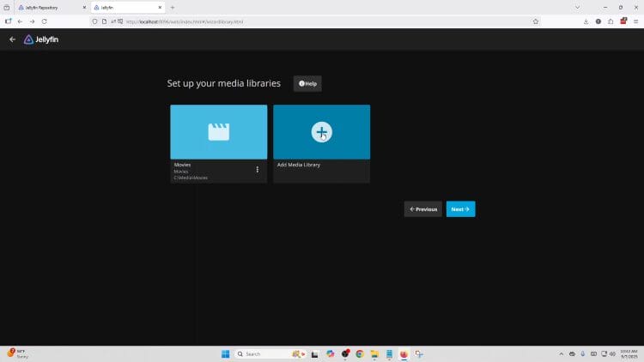Viewport: 644px width, 362px height.
Task: Open the browser hamburger menu
Action: click(x=635, y=21)
